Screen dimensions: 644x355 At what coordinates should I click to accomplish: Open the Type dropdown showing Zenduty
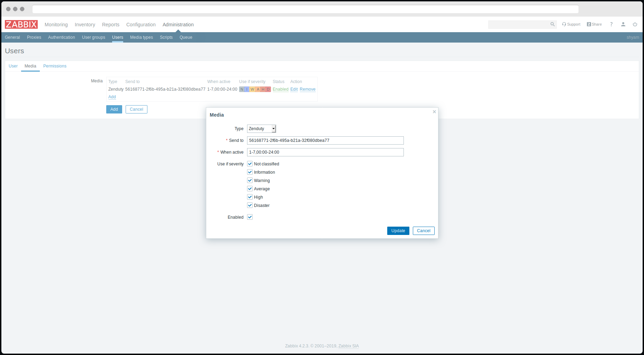tap(262, 129)
